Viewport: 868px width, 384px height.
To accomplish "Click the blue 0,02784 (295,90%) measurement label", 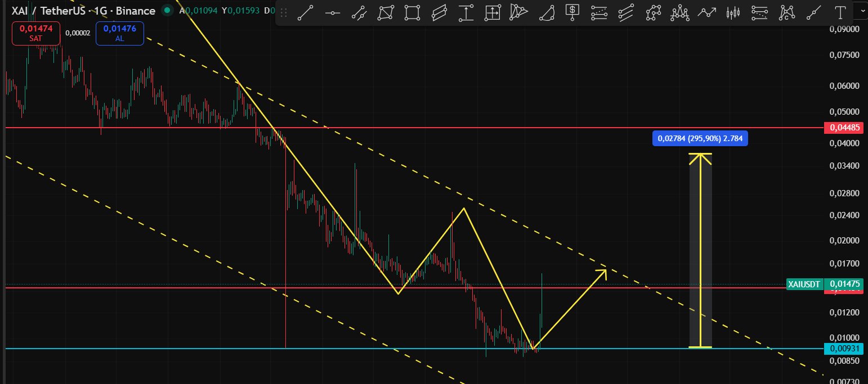I will coord(700,138).
